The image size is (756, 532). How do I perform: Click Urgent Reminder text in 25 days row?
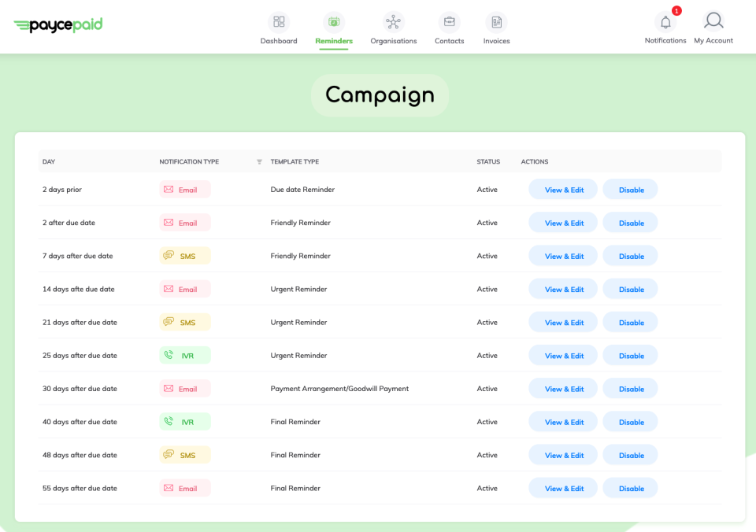[x=298, y=355]
